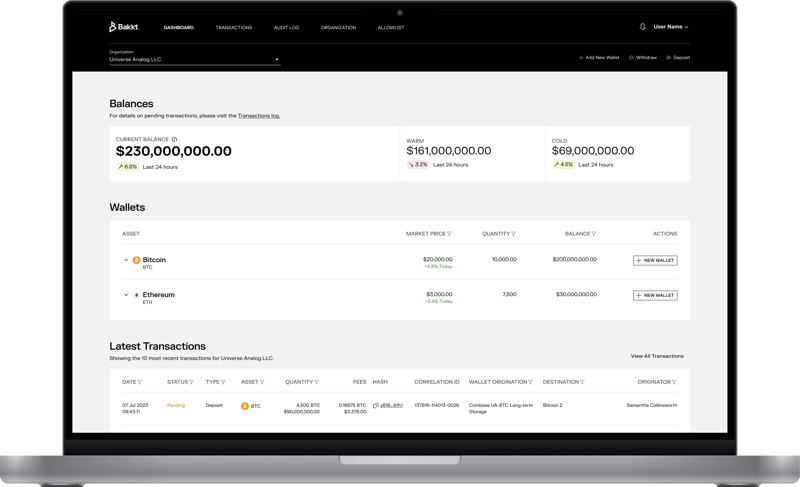The image size is (800, 487).
Task: Filter transactions by Destination
Action: pyautogui.click(x=582, y=382)
